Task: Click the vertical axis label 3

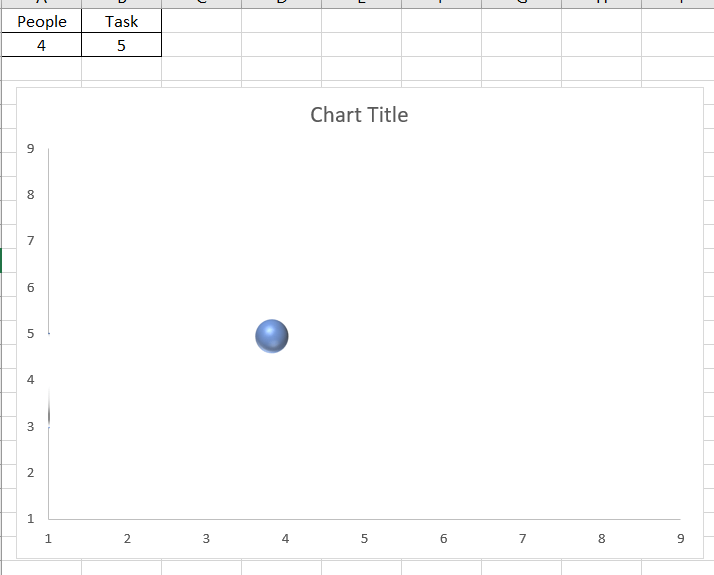Action: click(x=31, y=427)
